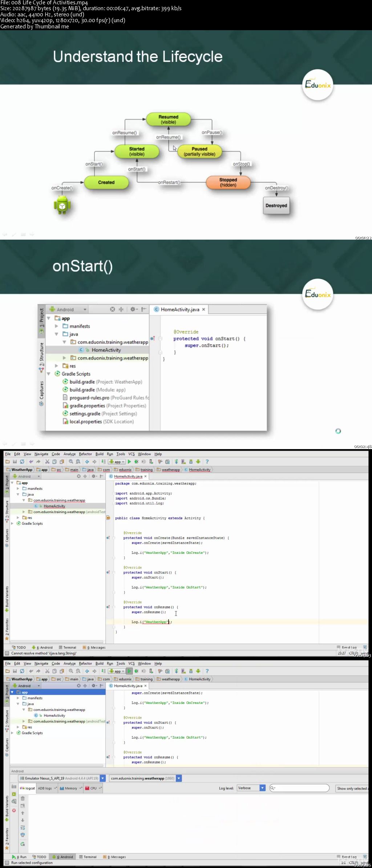Click the green Run button in the logcat IDE frame
The height and width of the screenshot is (868, 372).
coord(129,671)
